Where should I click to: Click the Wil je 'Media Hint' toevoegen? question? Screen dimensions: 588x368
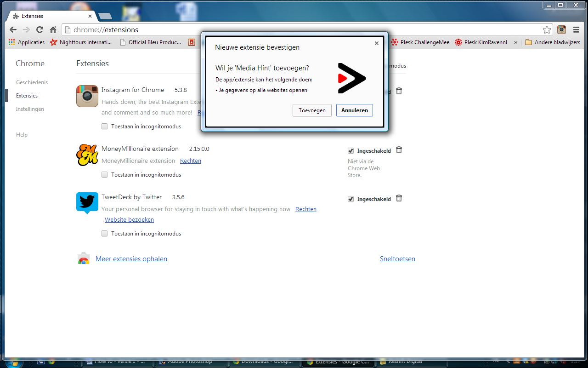(262, 69)
